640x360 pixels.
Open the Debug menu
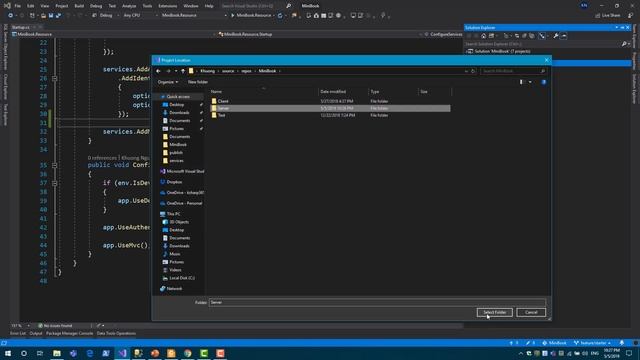click(96, 6)
